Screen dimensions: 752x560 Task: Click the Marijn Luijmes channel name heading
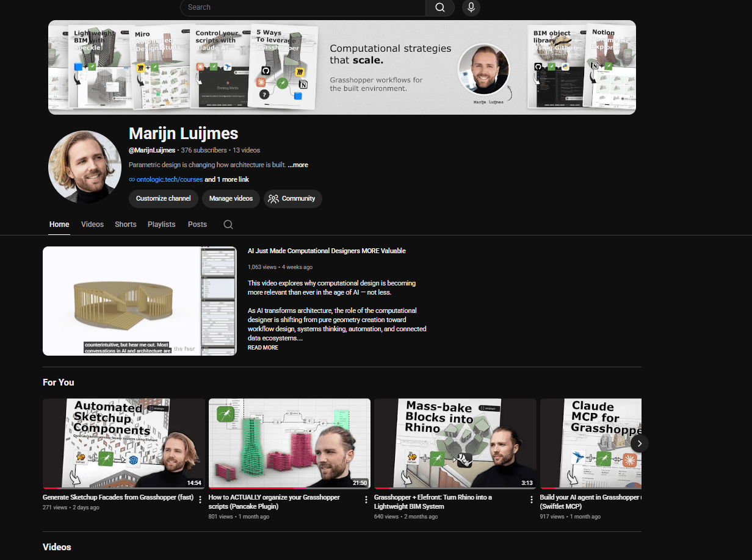click(183, 134)
